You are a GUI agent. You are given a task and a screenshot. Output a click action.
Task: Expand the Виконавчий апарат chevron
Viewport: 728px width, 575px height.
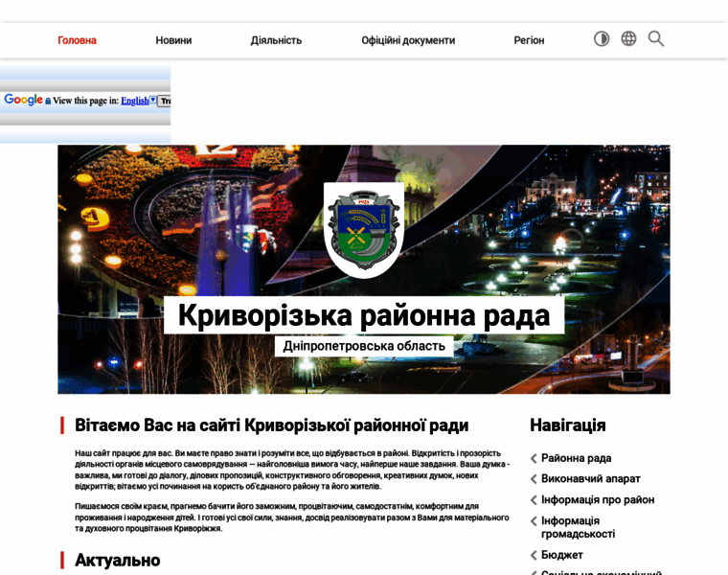[534, 479]
